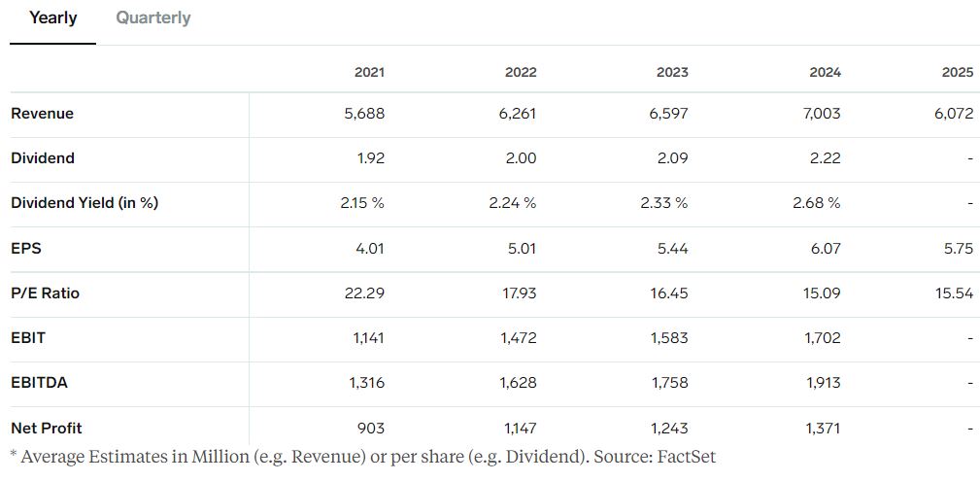The image size is (980, 482).
Task: Select the EPS row label
Action: coord(25,248)
